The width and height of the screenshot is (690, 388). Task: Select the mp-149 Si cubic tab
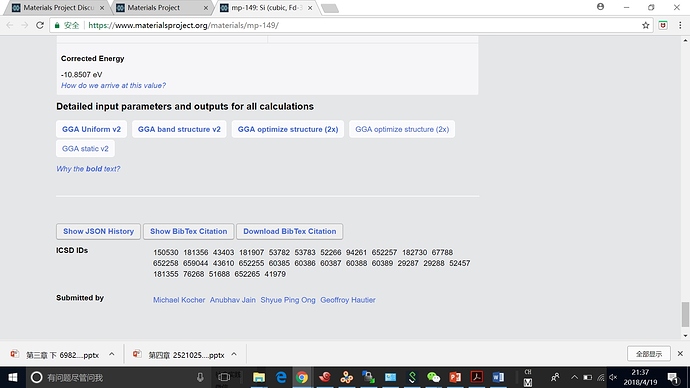pos(266,8)
